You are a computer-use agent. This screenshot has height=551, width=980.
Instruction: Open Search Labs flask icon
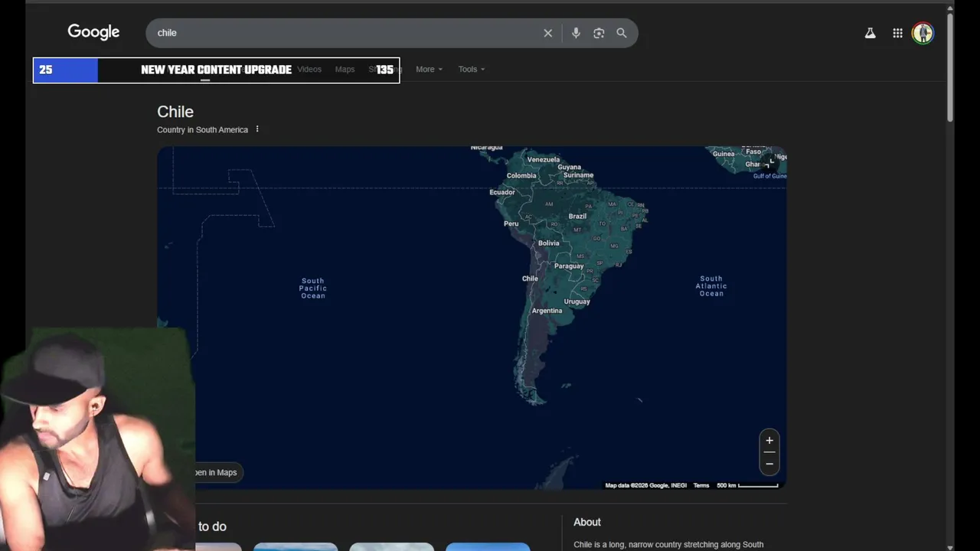[870, 33]
